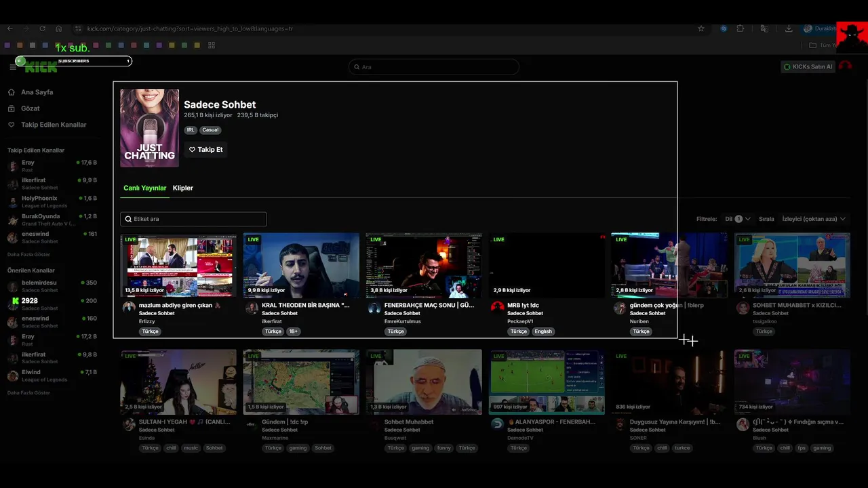
Task: Open the Tüm Yer bookmarks folder
Action: pyautogui.click(x=823, y=45)
